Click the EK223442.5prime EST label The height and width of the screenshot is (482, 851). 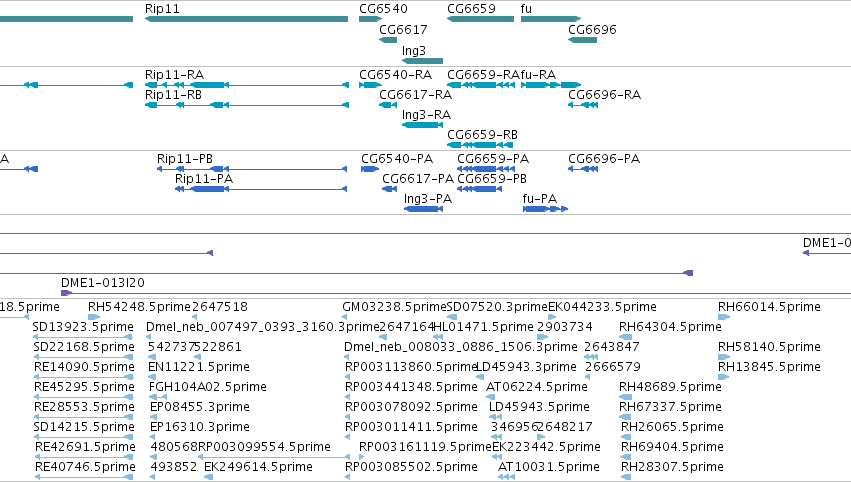pos(546,447)
